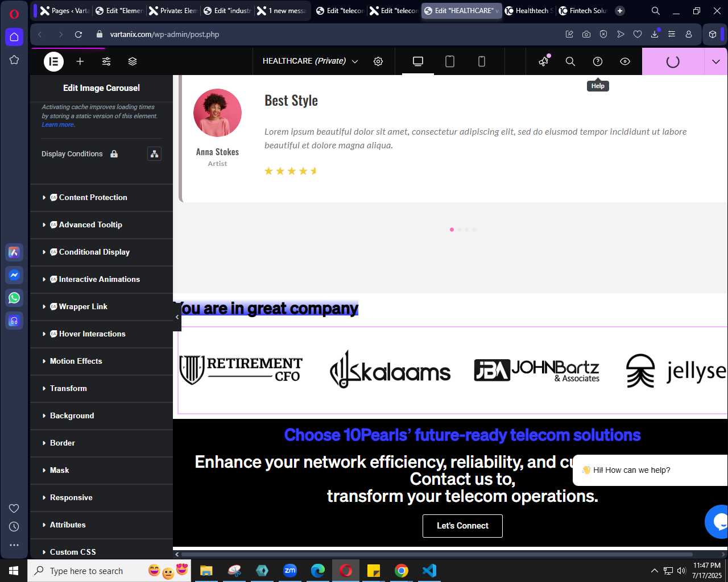The height and width of the screenshot is (582, 728).
Task: Select the Retirement CFO logo
Action: tap(241, 370)
